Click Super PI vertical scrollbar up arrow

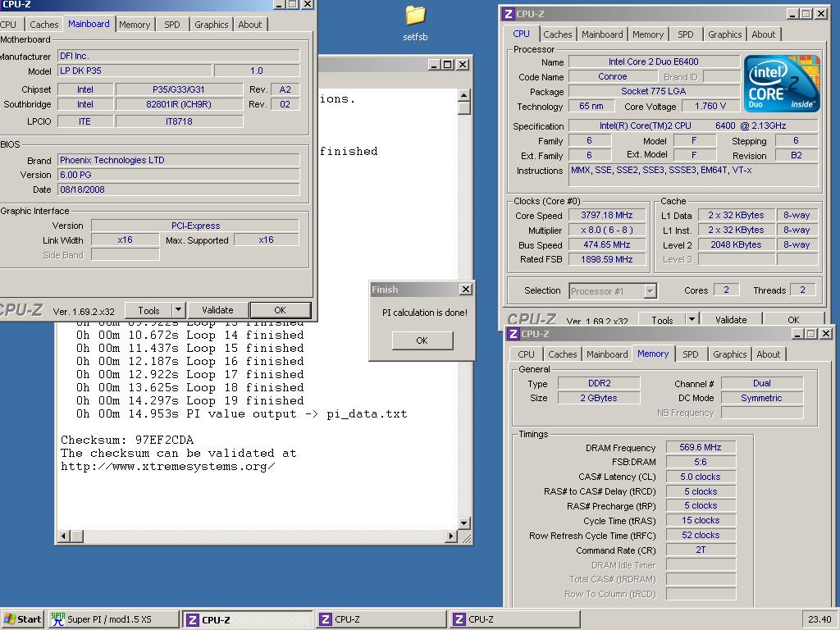464,95
